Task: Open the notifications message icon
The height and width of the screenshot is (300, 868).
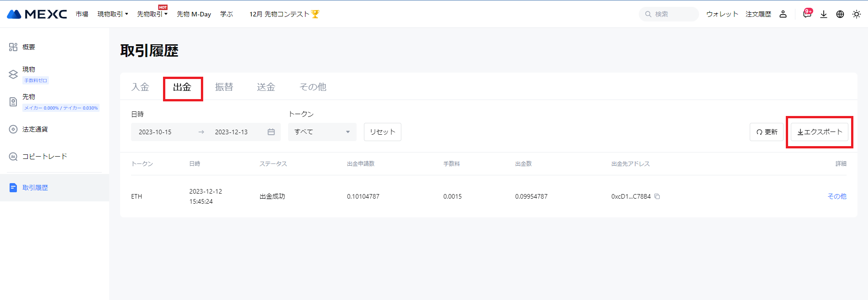Action: (x=807, y=14)
